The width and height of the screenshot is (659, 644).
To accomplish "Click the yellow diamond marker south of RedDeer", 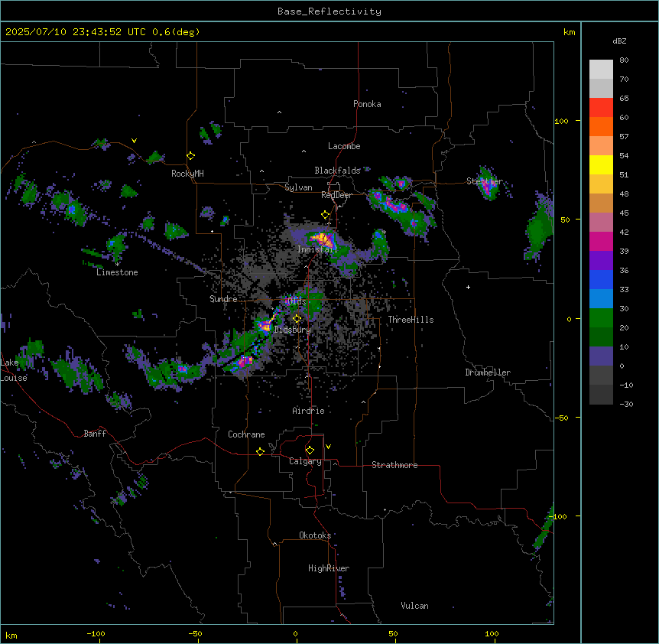I will pos(325,215).
